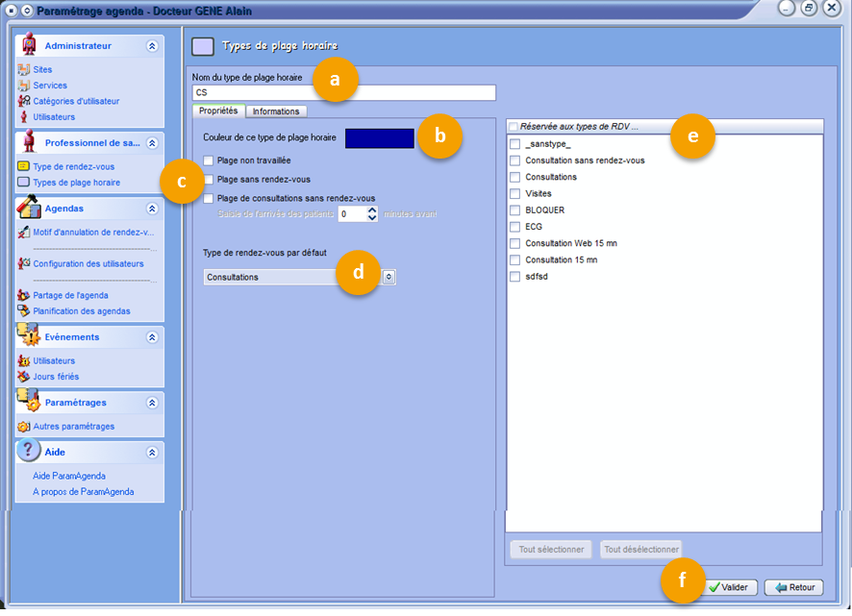Click the Catégories d'utilisateur icon
Screen dimensions: 852x616
24,101
